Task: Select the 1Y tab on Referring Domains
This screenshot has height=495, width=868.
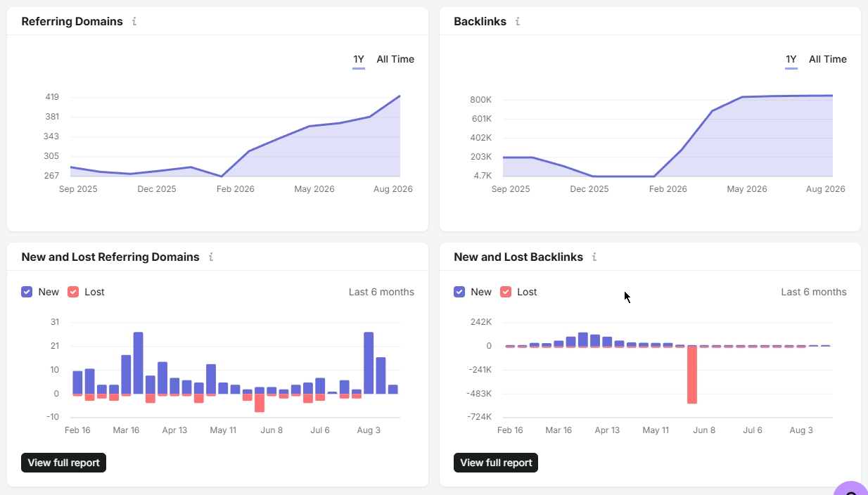Action: [x=359, y=60]
